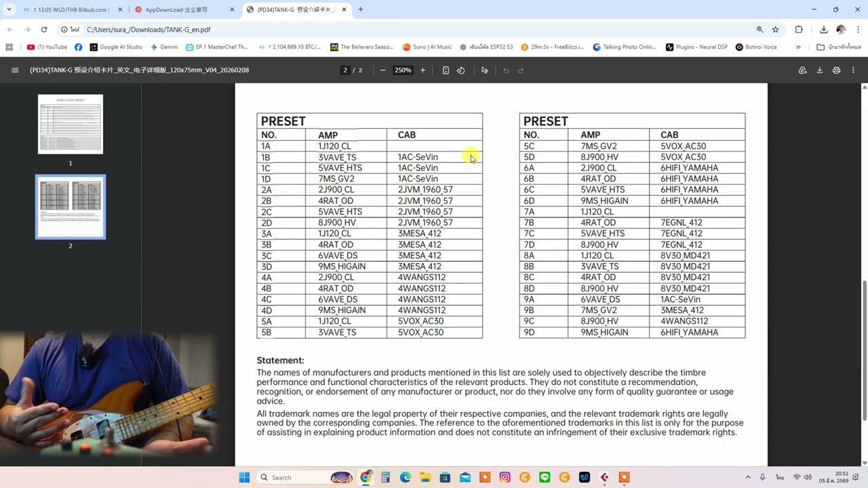The image size is (868, 488).
Task: Click the PDF redo arrow
Action: [x=521, y=70]
